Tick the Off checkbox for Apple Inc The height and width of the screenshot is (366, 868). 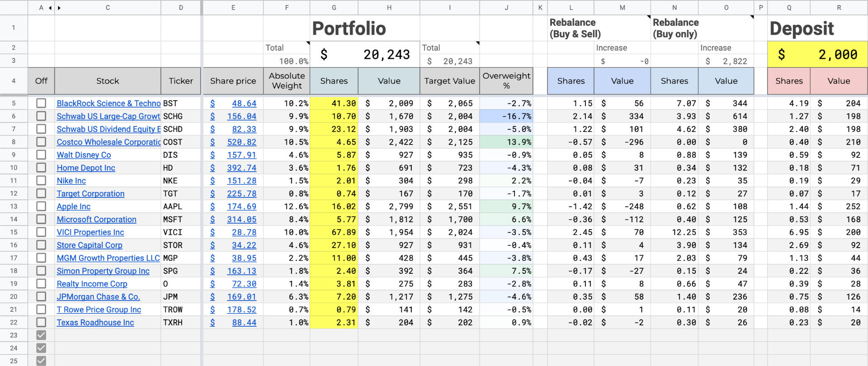pyautogui.click(x=41, y=206)
